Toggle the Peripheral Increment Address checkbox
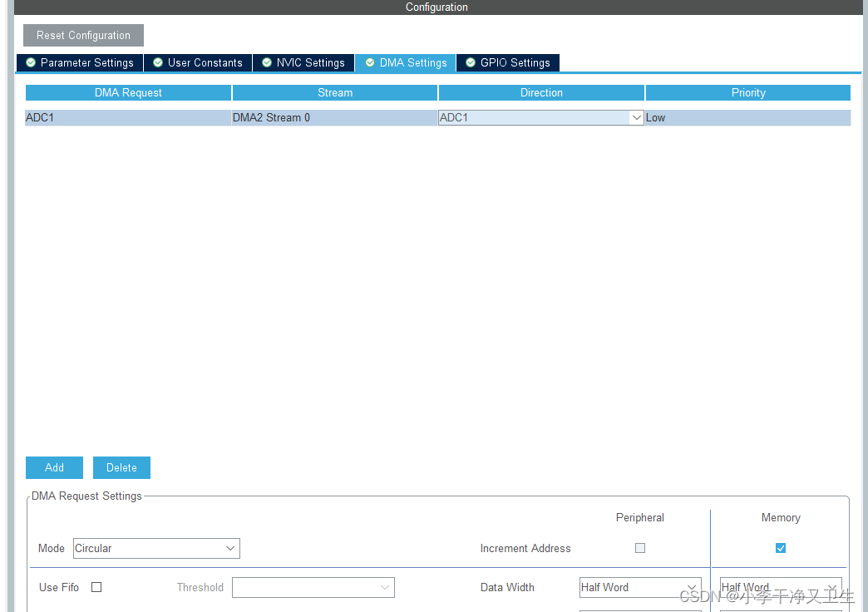Viewport: 868px width, 612px height. [x=640, y=548]
